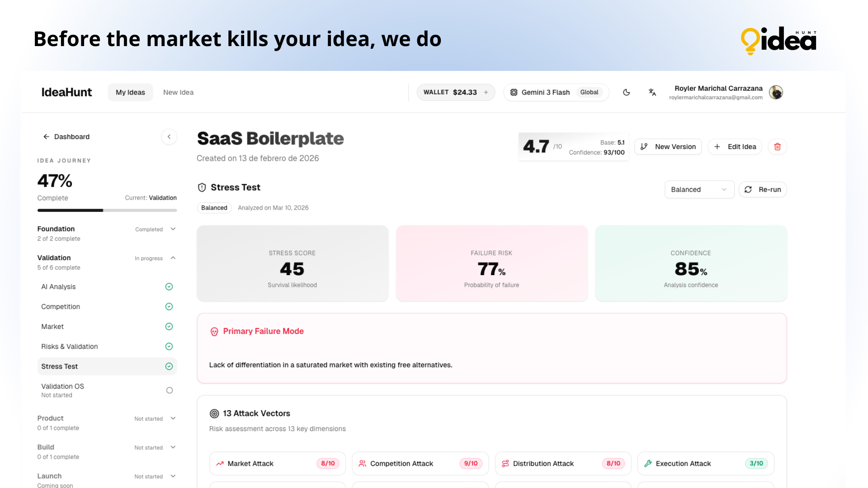Click the back arrow next to Dashboard
This screenshot has height=488, width=868.
pos(47,136)
